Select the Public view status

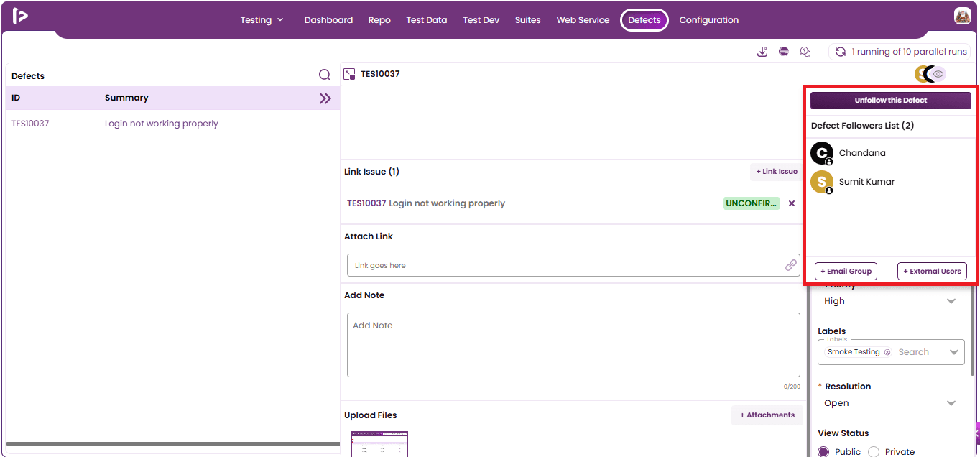(x=823, y=452)
